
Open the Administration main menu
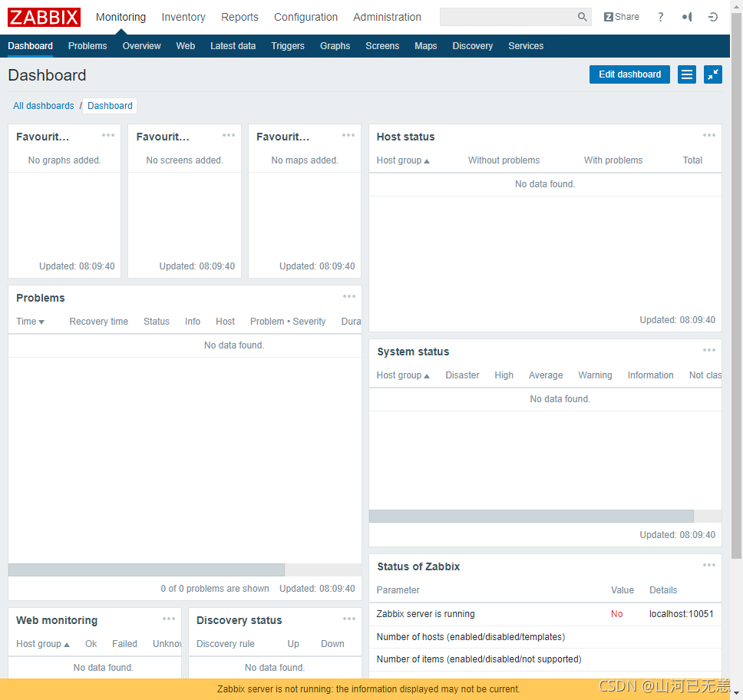click(387, 17)
